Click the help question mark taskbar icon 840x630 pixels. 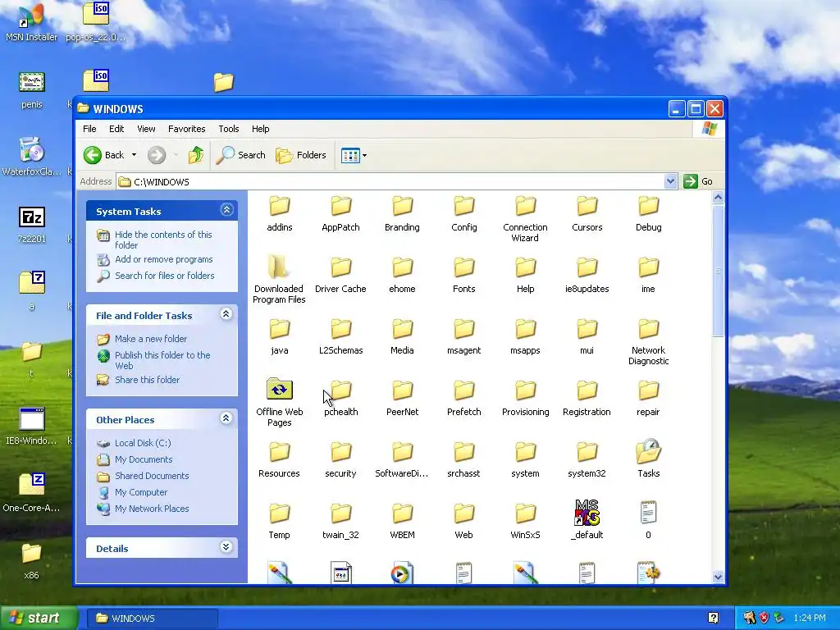713,619
